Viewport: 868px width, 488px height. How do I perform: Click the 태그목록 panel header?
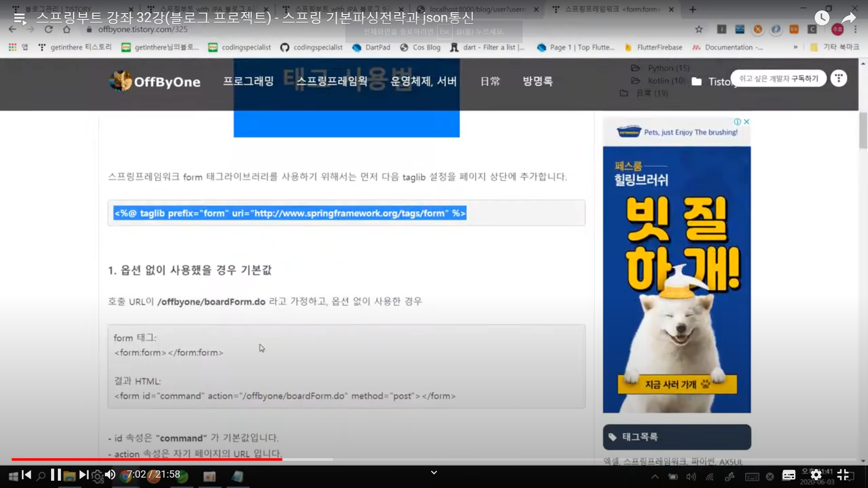[x=677, y=437]
